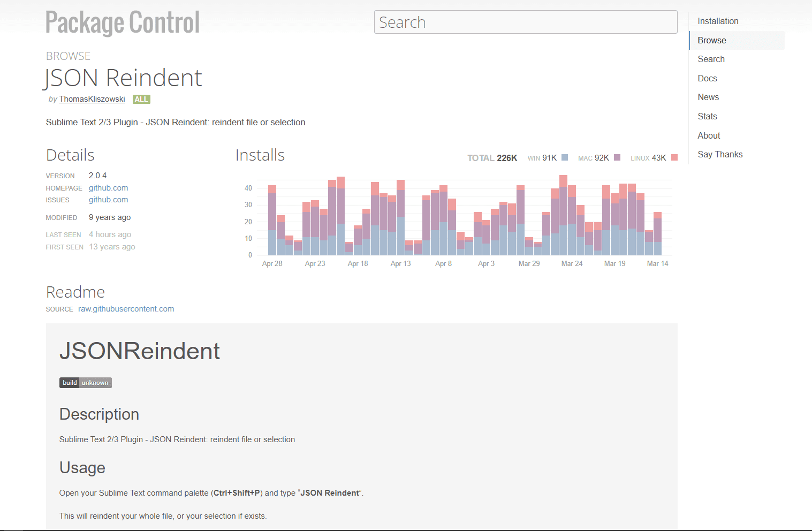Image resolution: width=812 pixels, height=531 pixels.
Task: Click the build unknown badge
Action: [x=85, y=382]
